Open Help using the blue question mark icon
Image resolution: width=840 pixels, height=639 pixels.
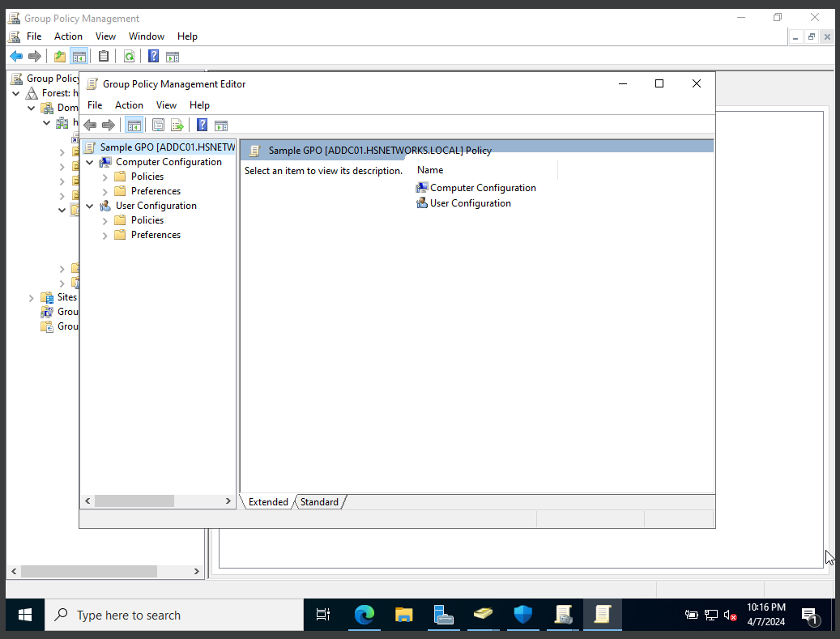(201, 125)
